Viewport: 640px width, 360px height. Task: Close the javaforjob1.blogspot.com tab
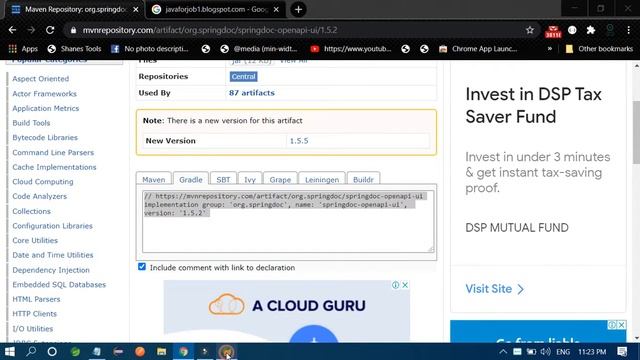point(276,9)
